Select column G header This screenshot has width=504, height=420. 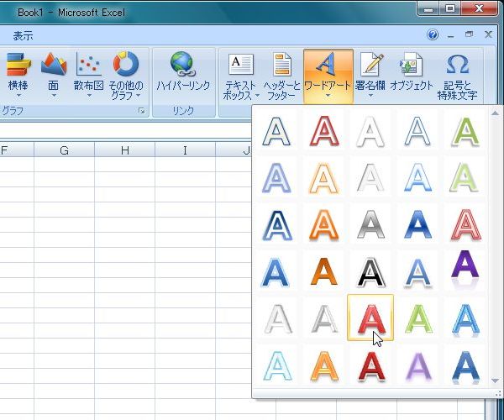[x=65, y=150]
